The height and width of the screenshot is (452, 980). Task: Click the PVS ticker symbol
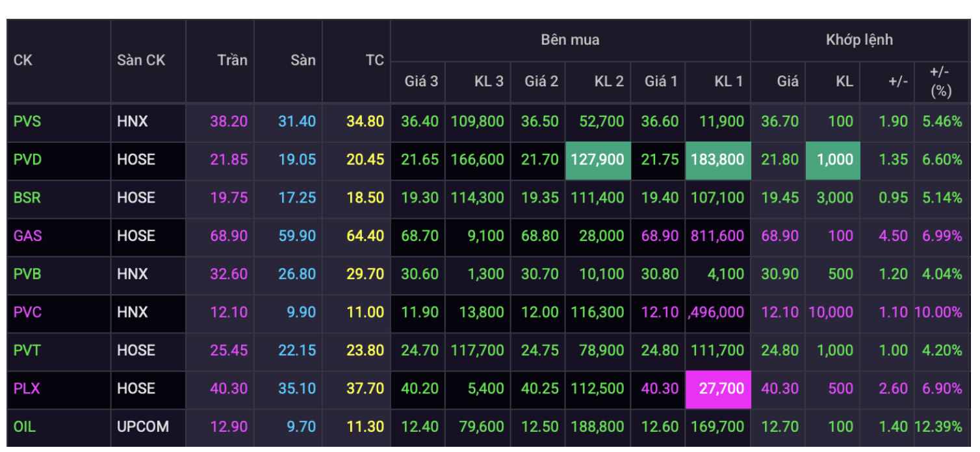pos(27,121)
